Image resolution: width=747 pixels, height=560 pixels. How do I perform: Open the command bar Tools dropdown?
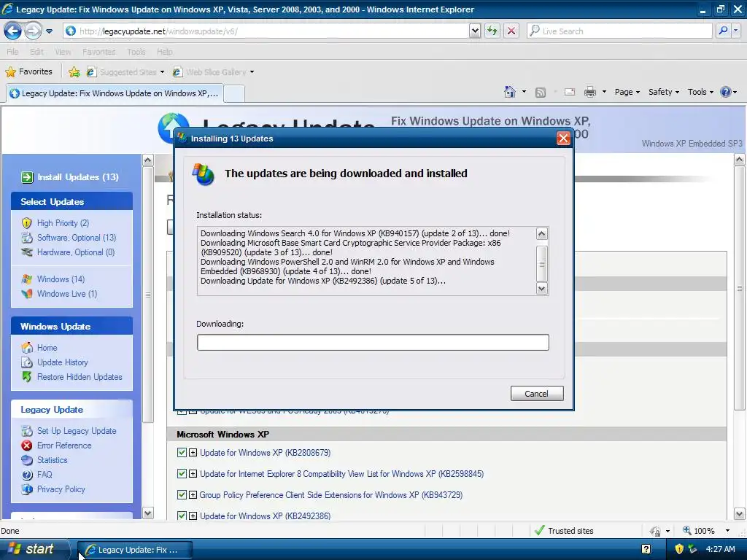[700, 92]
